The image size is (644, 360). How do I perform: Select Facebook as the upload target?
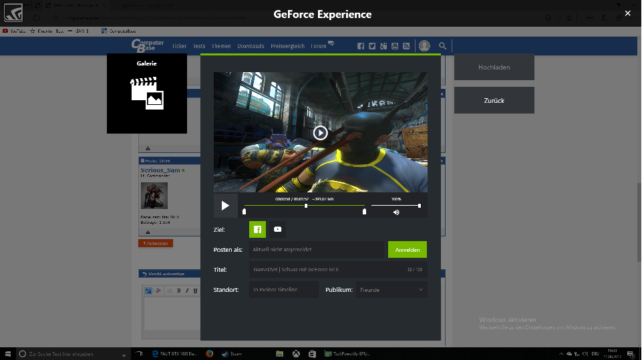click(x=257, y=230)
